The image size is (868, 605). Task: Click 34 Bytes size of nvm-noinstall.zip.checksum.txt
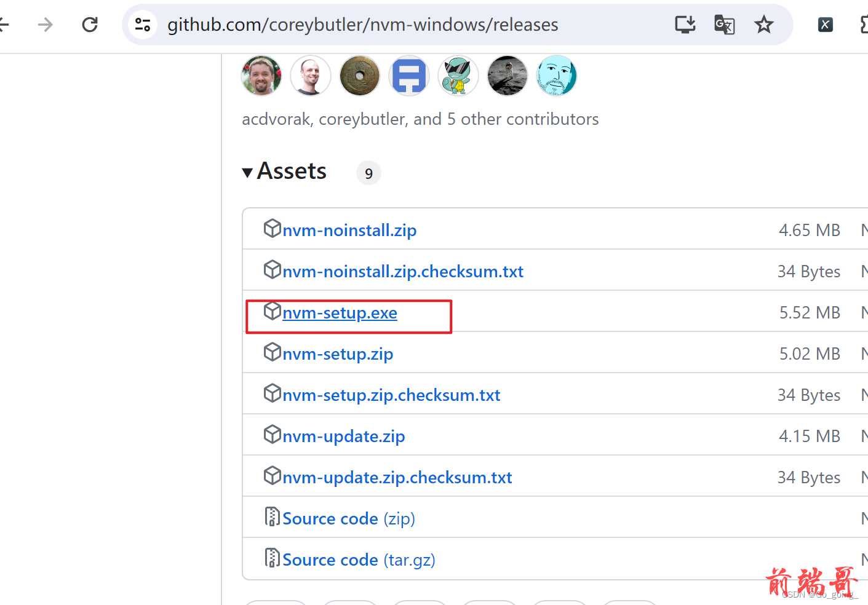[809, 271]
